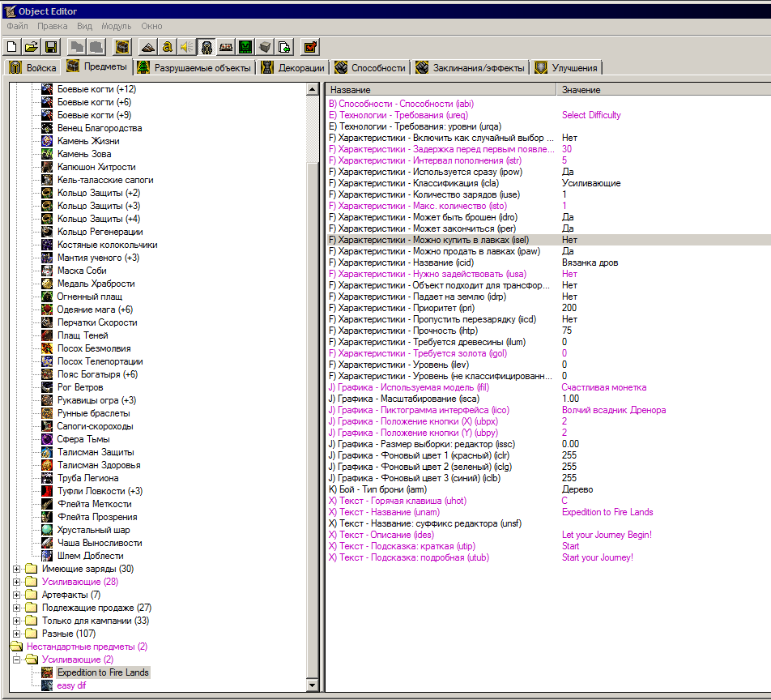
Task: Open the Trigger Editor yellow 'a' icon
Action: pos(167,47)
